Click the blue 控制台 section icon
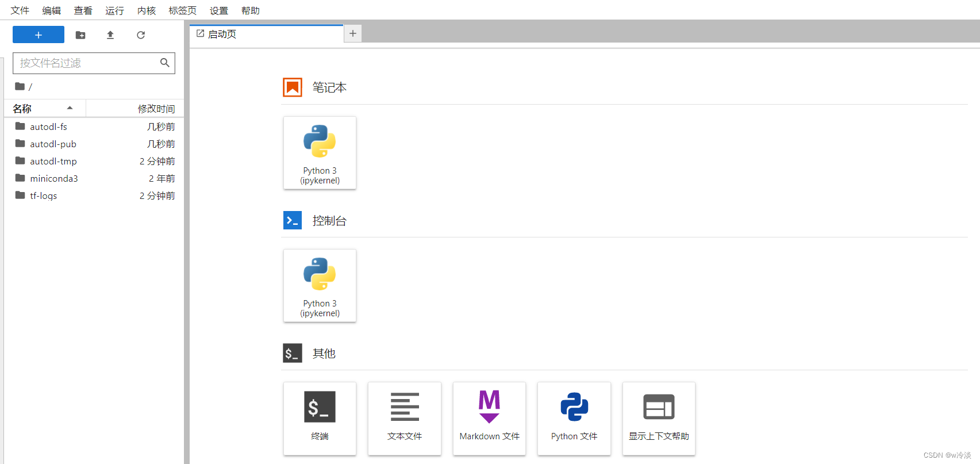The image size is (980, 464). click(293, 220)
